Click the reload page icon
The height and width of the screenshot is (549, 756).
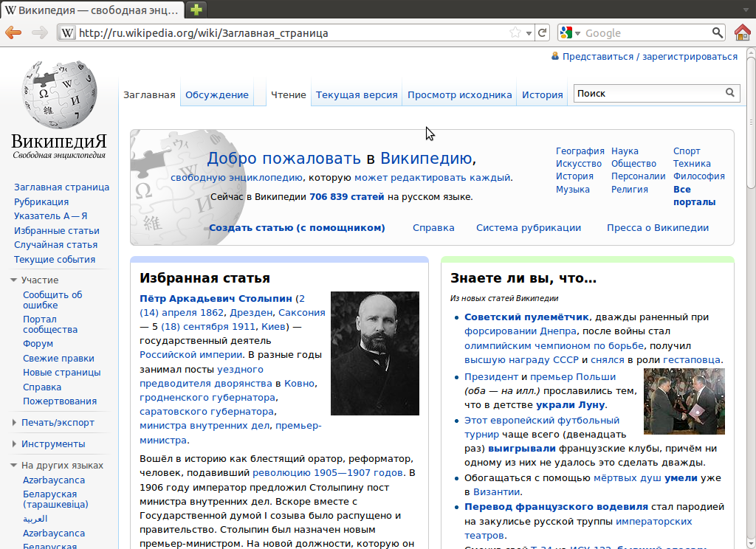coord(543,32)
